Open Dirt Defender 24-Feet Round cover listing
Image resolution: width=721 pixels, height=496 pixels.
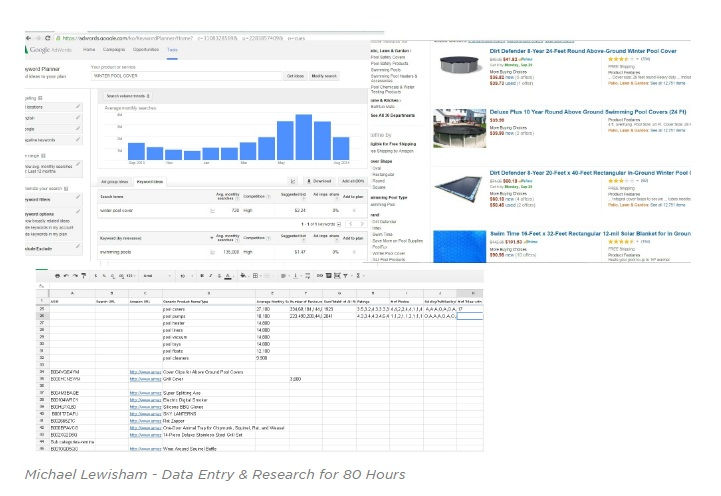tap(583, 51)
